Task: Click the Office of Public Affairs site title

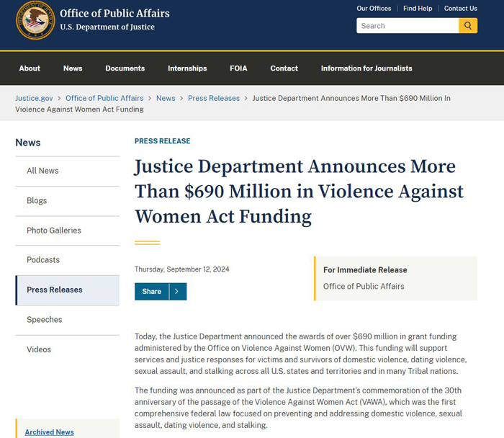Action: click(x=114, y=13)
